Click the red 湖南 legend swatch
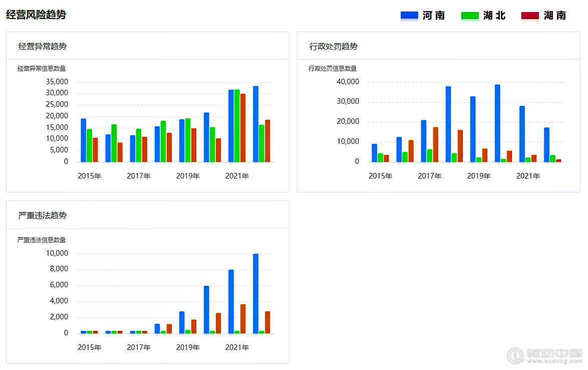The width and height of the screenshot is (588, 370). pos(530,16)
